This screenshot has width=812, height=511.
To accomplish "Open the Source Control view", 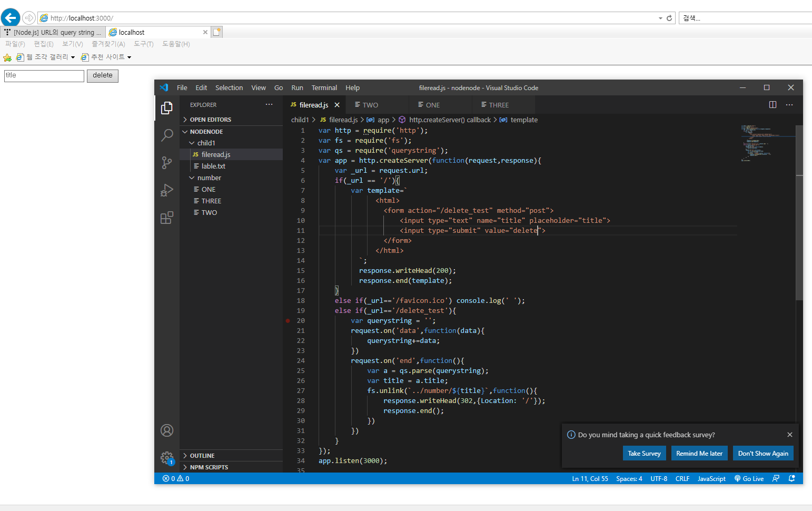I will pyautogui.click(x=167, y=163).
